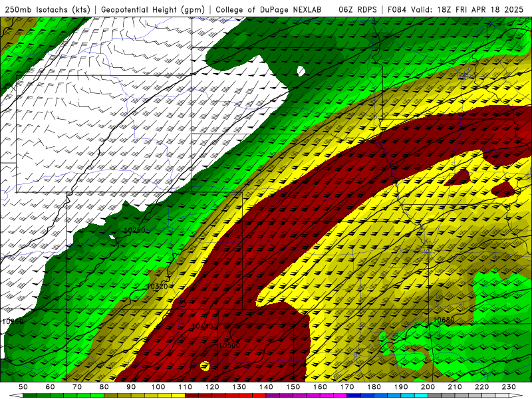Click the 170 knots colorbar label

point(346,387)
